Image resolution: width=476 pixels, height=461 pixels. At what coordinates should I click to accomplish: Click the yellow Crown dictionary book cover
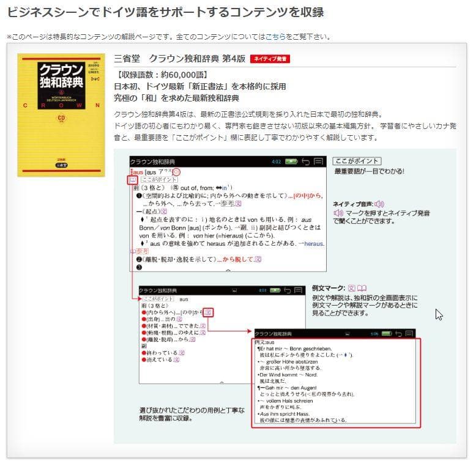tap(61, 115)
